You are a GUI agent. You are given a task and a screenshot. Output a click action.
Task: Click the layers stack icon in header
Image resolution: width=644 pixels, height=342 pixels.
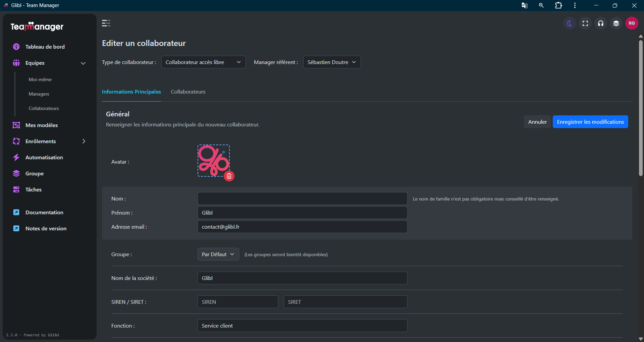(x=616, y=23)
